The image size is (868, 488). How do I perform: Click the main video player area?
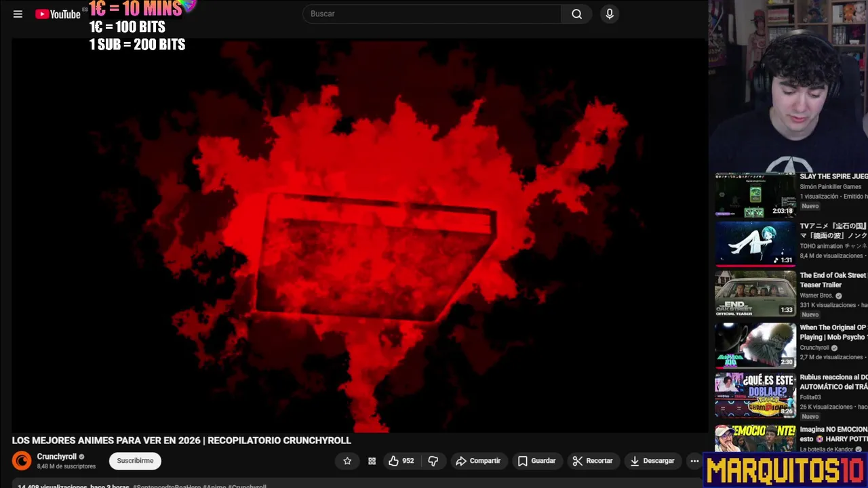point(359,235)
